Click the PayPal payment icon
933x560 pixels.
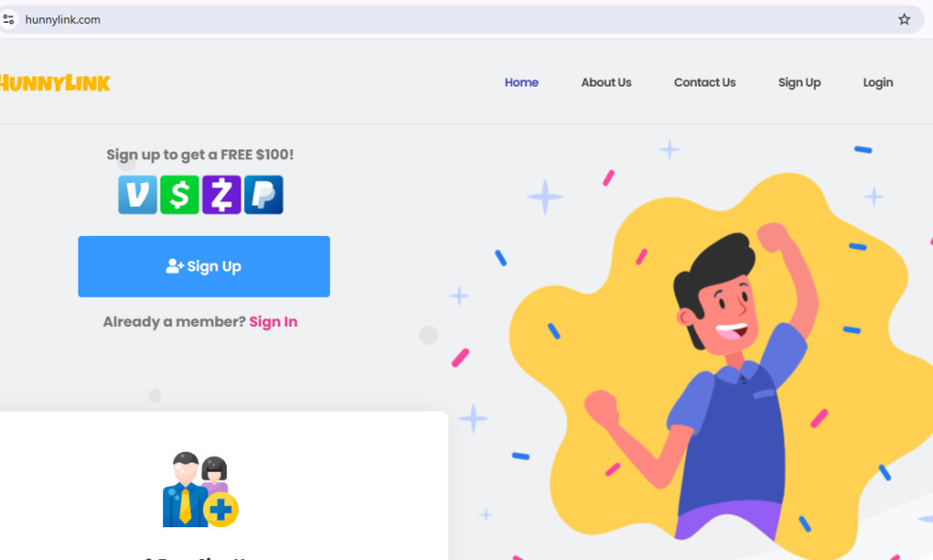click(x=263, y=194)
